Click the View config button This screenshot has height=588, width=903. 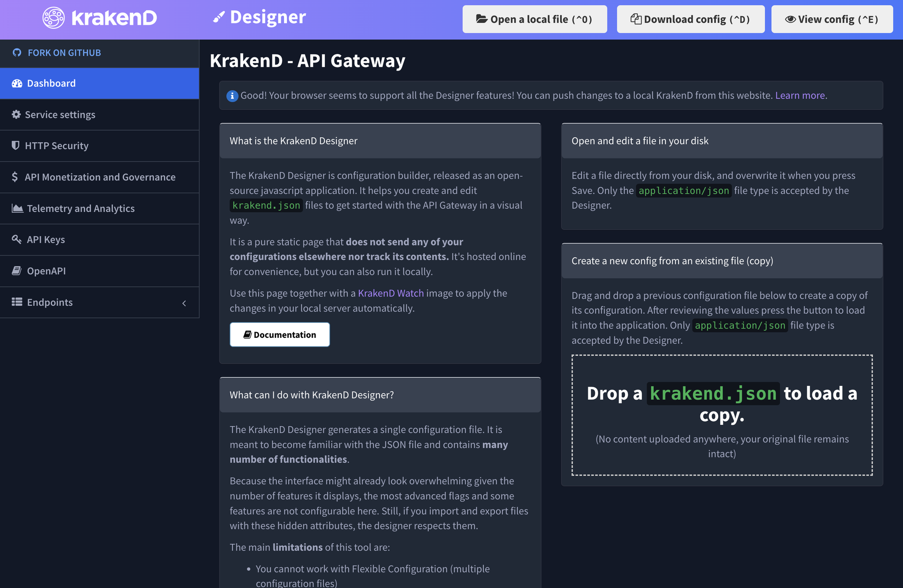(x=832, y=19)
